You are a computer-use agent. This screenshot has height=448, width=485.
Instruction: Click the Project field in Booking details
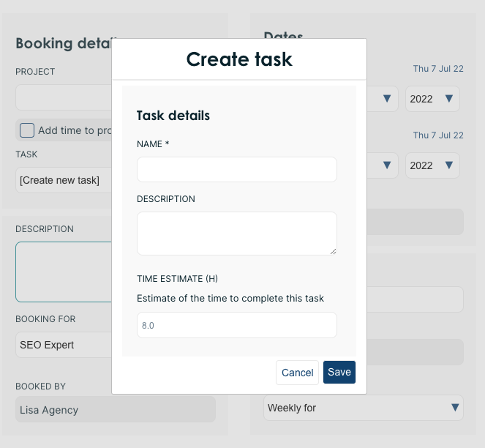[x=63, y=97]
